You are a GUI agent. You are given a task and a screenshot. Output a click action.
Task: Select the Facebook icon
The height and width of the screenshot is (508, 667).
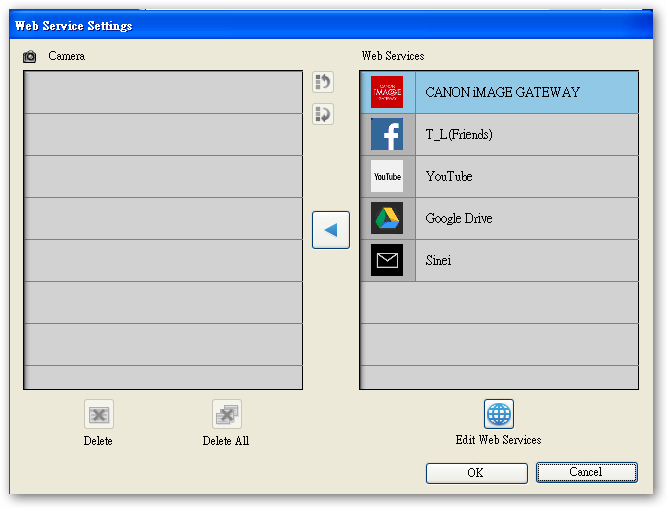tap(387, 134)
